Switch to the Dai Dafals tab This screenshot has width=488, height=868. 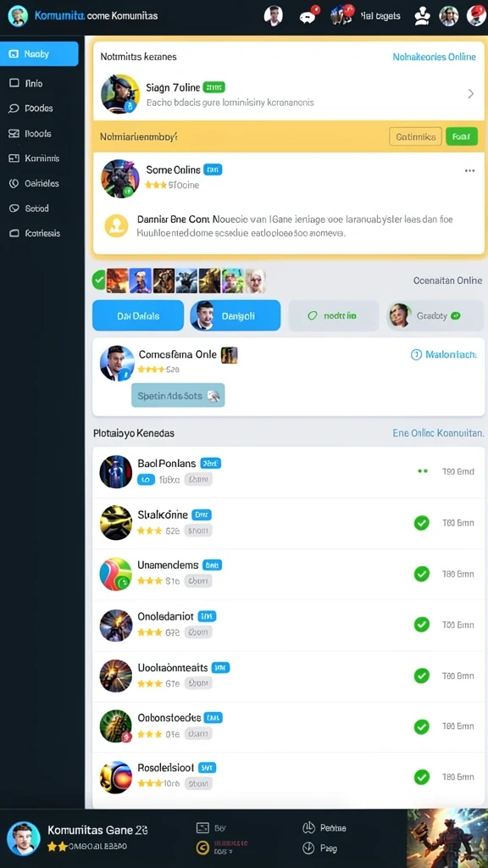coord(138,315)
